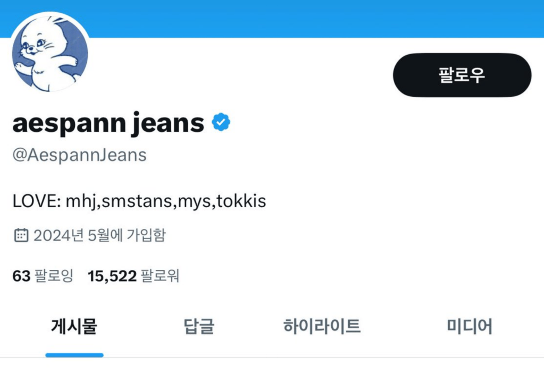Click the 2024년 5월에 가입함 join date
Viewport: 544px width, 392px height.
click(x=99, y=235)
